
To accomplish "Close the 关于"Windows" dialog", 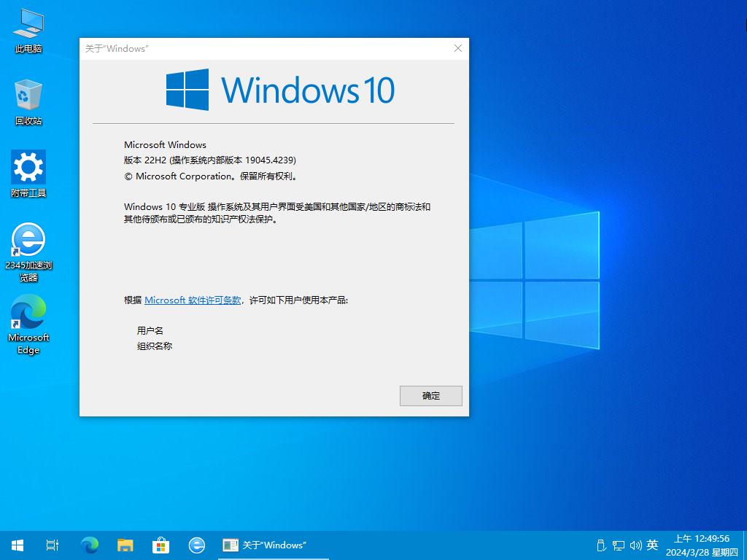I will click(458, 49).
